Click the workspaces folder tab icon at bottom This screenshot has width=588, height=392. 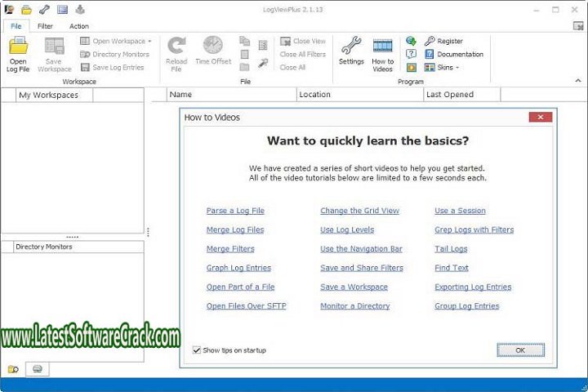tap(13, 369)
